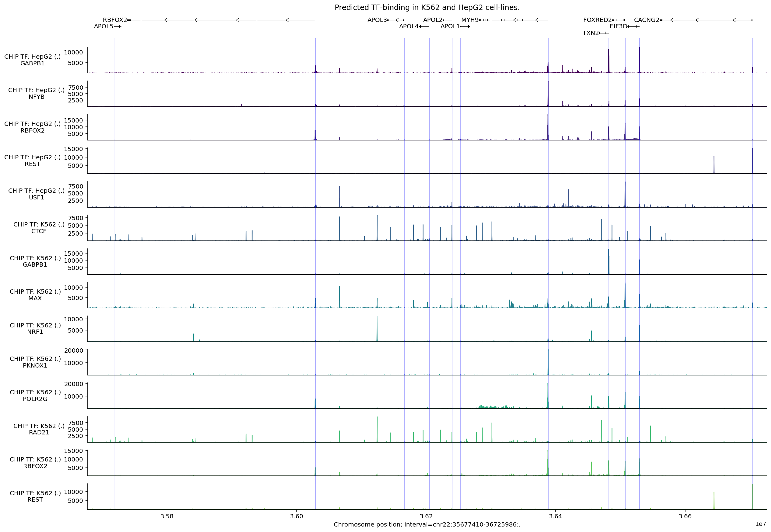Screen dimensions: 771x532
Task: Click HepG2 GABPB1 track label
Action: (32, 60)
